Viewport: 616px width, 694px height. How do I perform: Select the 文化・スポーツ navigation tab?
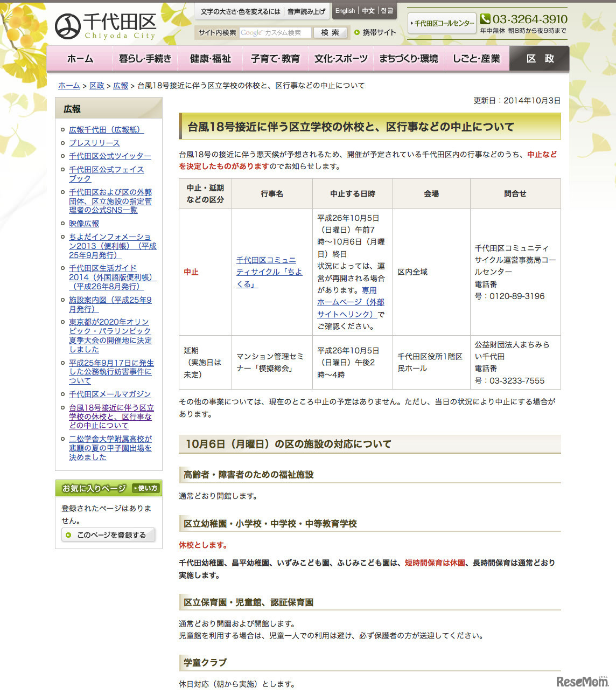coord(340,59)
